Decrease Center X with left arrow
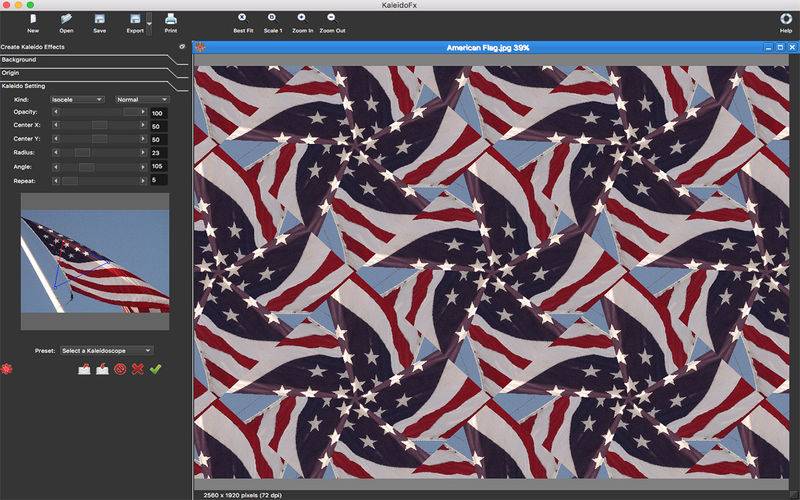Screen dimensions: 800x500 [56, 125]
